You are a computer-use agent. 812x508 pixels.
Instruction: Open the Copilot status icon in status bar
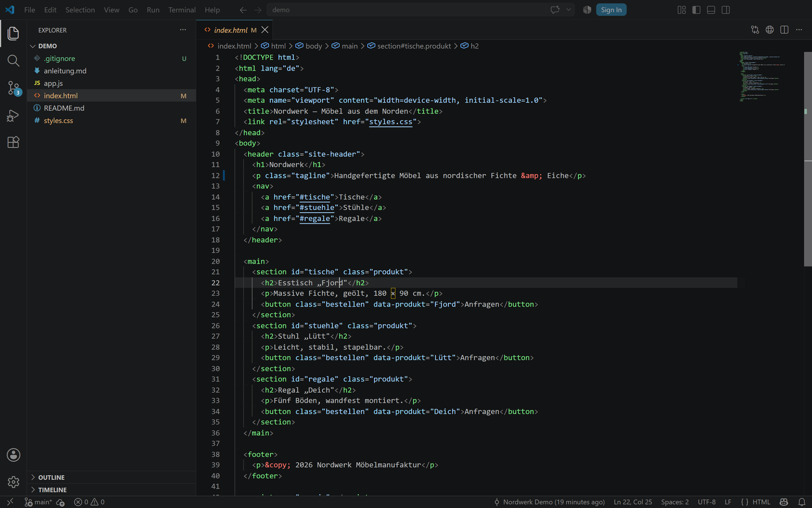tap(784, 502)
